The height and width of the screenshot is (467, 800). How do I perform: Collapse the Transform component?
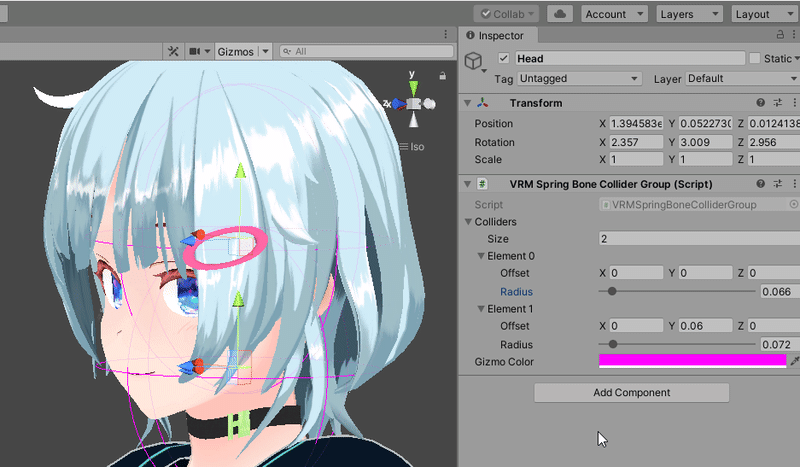[x=467, y=103]
